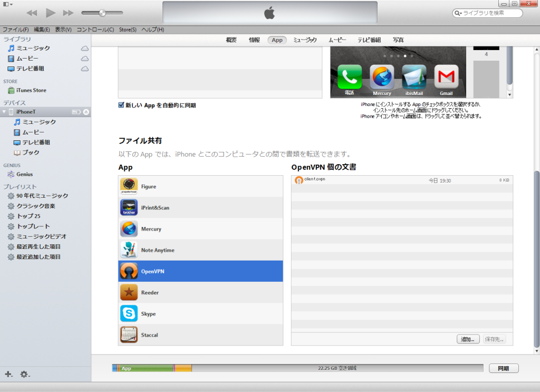Select Staccal in the file sharing list
The image size is (540, 392).
pyautogui.click(x=200, y=335)
